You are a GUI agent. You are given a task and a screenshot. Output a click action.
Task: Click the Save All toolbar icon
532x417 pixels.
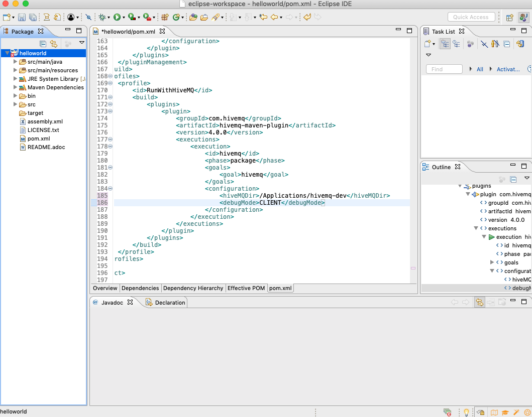pos(33,17)
